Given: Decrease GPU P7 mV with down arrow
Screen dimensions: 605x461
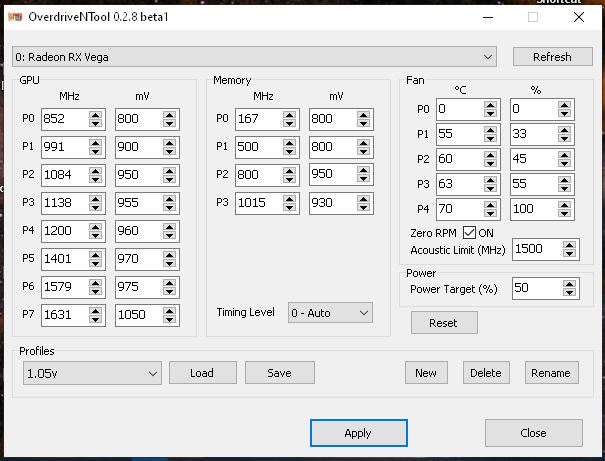Looking at the screenshot, I should (169, 320).
